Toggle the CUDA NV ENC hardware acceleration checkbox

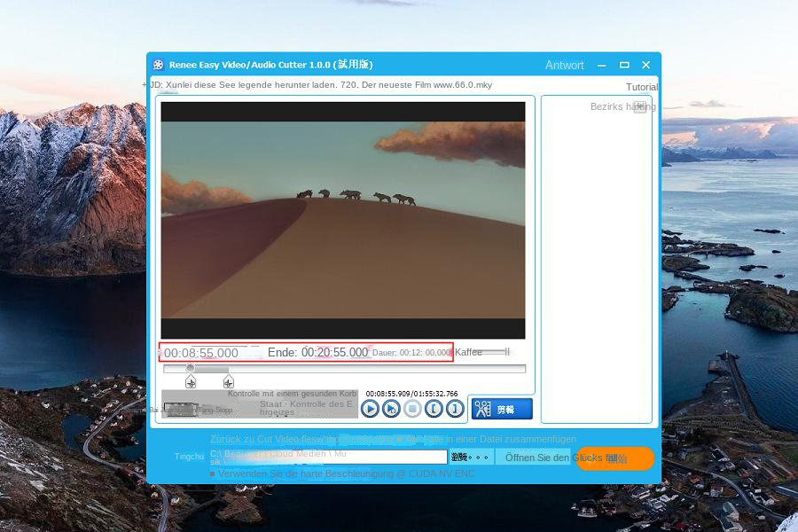[x=213, y=474]
